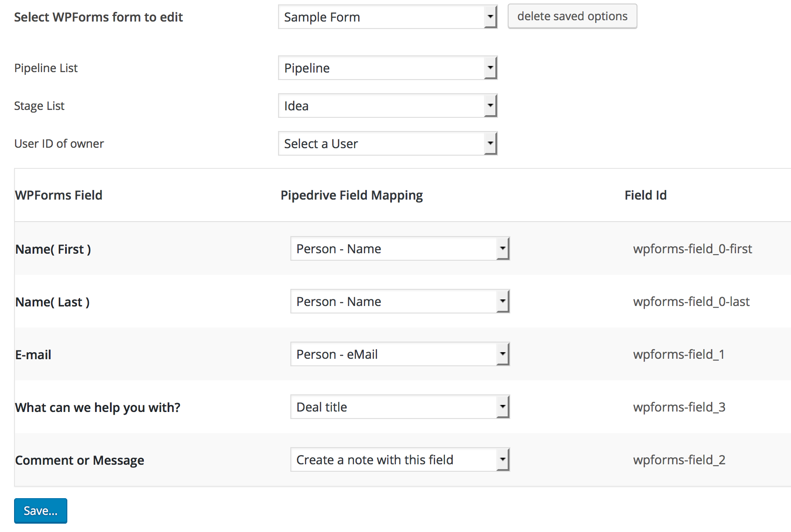Click the WPForms Field column header
Screen dimensions: 791x532
(x=59, y=195)
